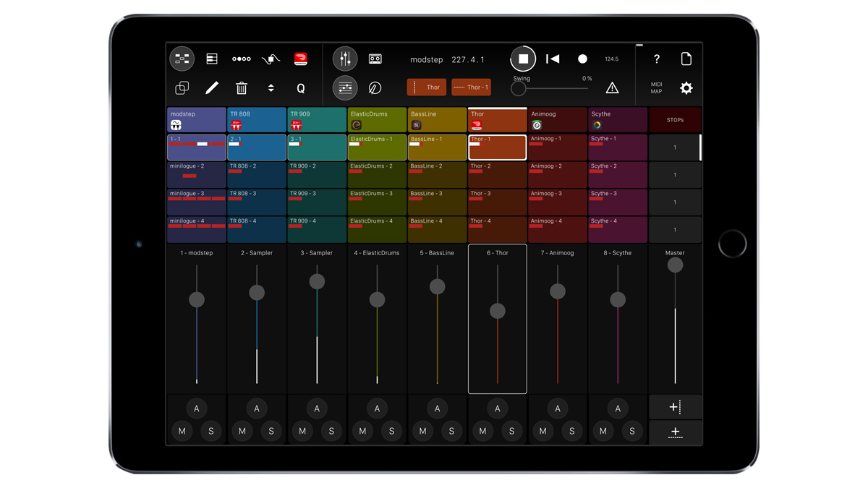Open the MIDI MAP button

click(x=657, y=88)
